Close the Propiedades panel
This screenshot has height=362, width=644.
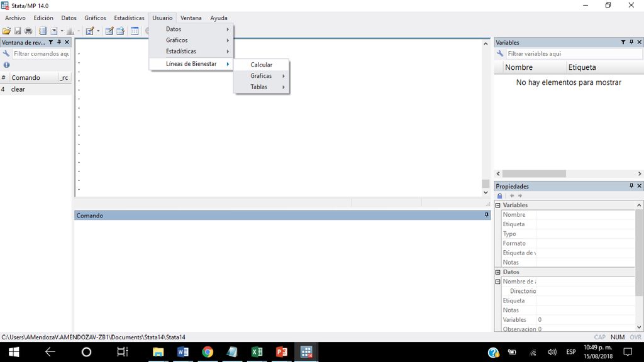pos(640,186)
